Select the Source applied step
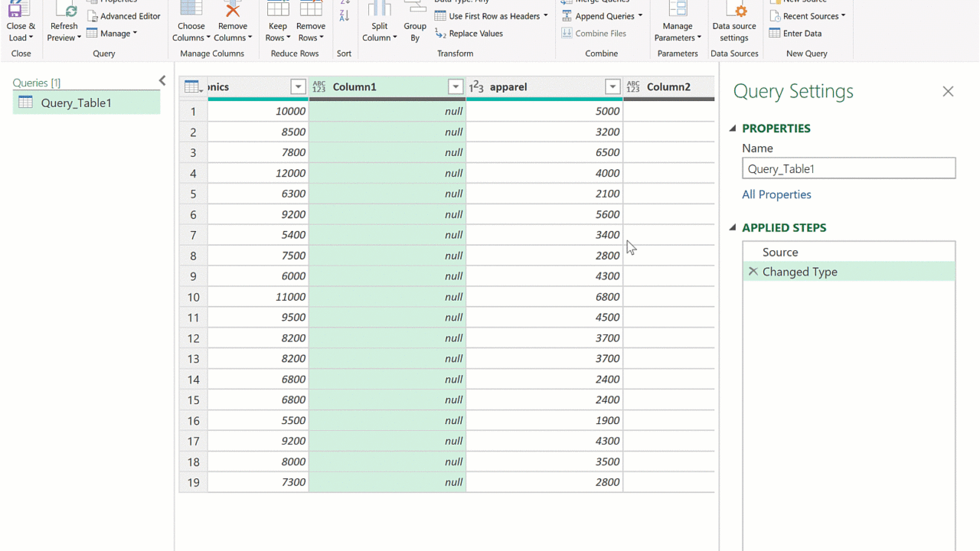 [x=780, y=252]
